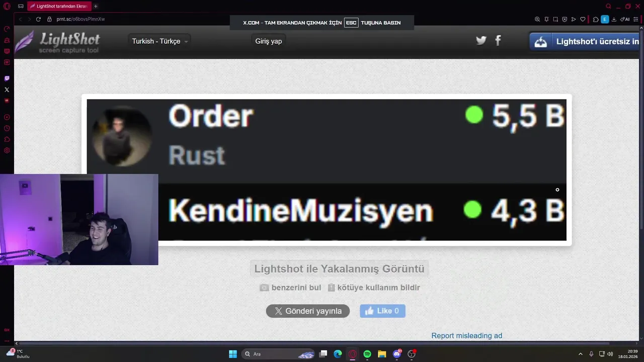Click the Facebook Like button
The height and width of the screenshot is (362, 644).
pos(382,311)
